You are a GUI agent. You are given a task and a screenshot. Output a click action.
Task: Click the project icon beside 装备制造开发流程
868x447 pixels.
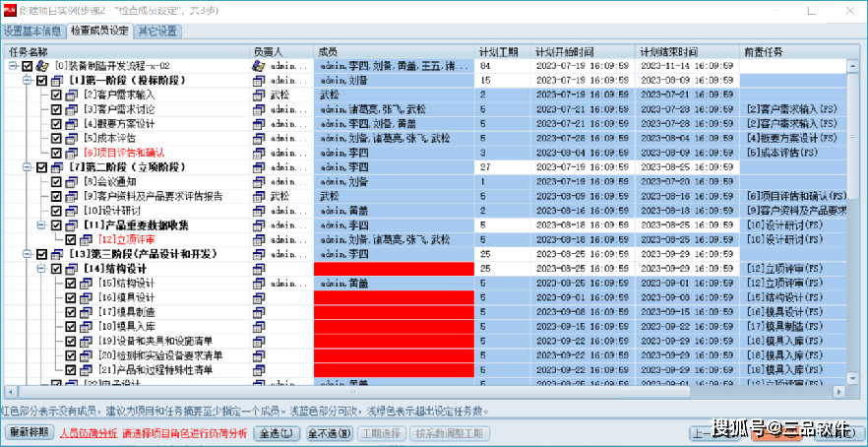click(42, 67)
